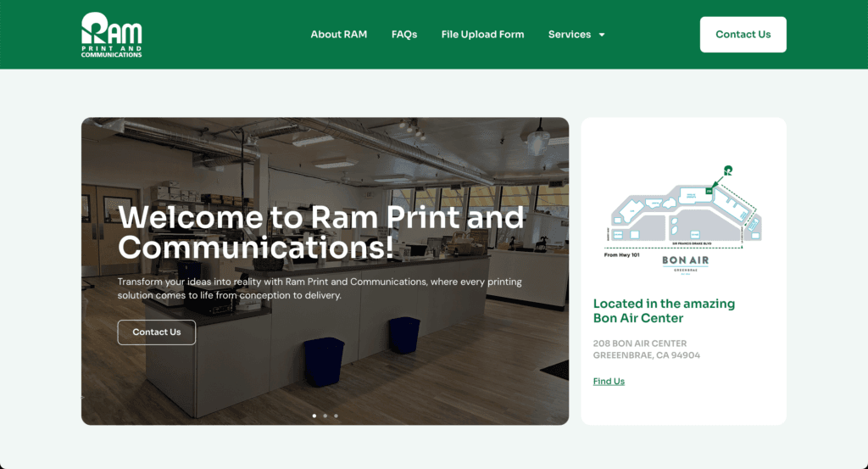Click the blue recycling bin in hero photo

tap(324, 362)
